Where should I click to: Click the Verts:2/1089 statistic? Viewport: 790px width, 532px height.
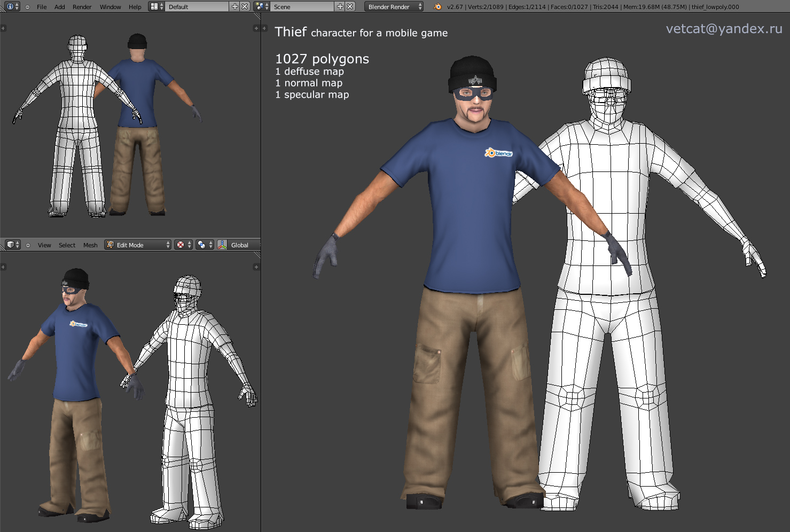pyautogui.click(x=486, y=7)
